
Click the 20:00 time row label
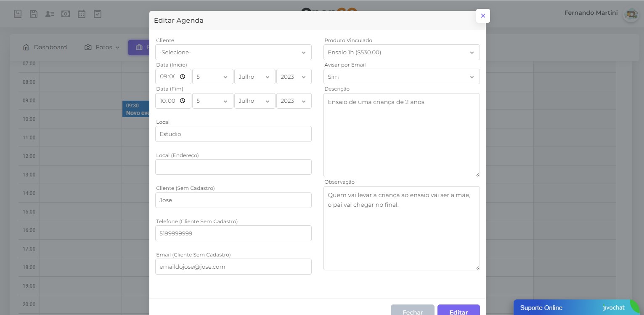click(29, 304)
